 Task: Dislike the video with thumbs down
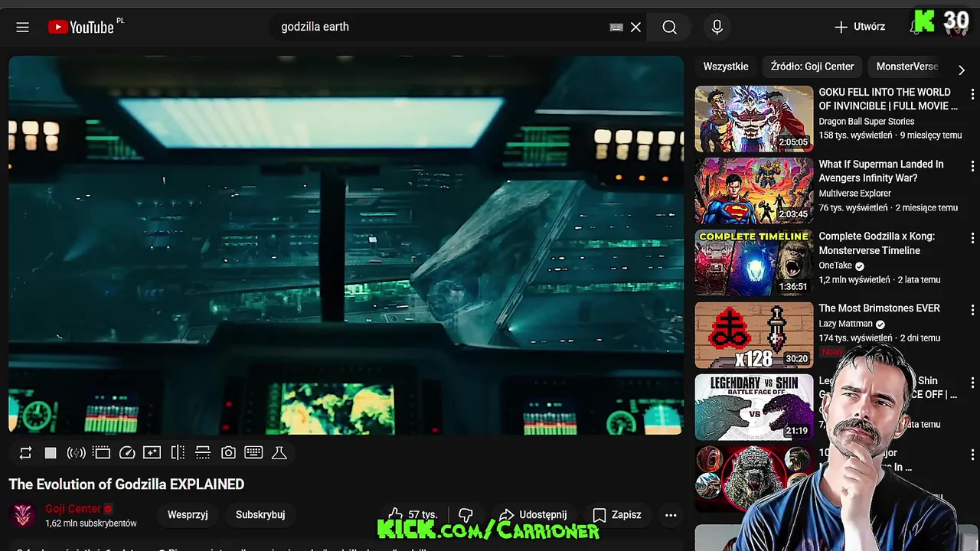tap(465, 515)
